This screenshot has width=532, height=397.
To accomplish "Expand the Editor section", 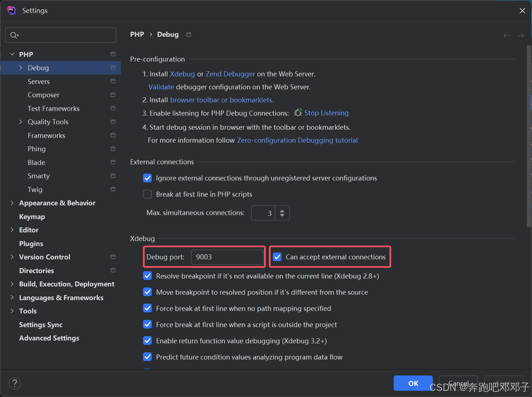I will click(12, 230).
